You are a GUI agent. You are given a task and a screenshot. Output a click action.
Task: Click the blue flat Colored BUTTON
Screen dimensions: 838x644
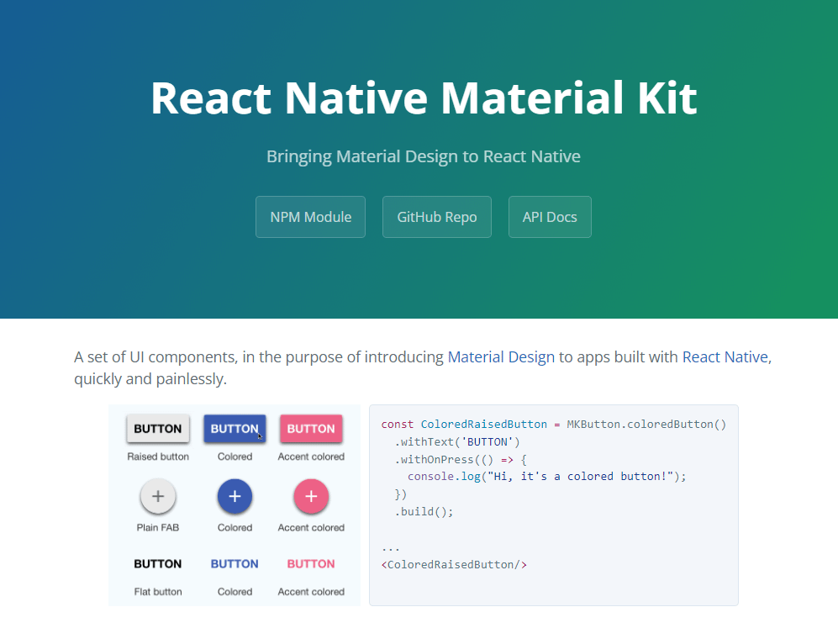click(x=235, y=563)
